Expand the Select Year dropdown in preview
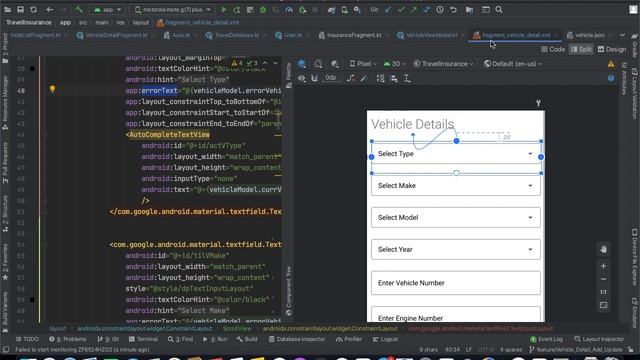The height and width of the screenshot is (360, 640). click(530, 249)
